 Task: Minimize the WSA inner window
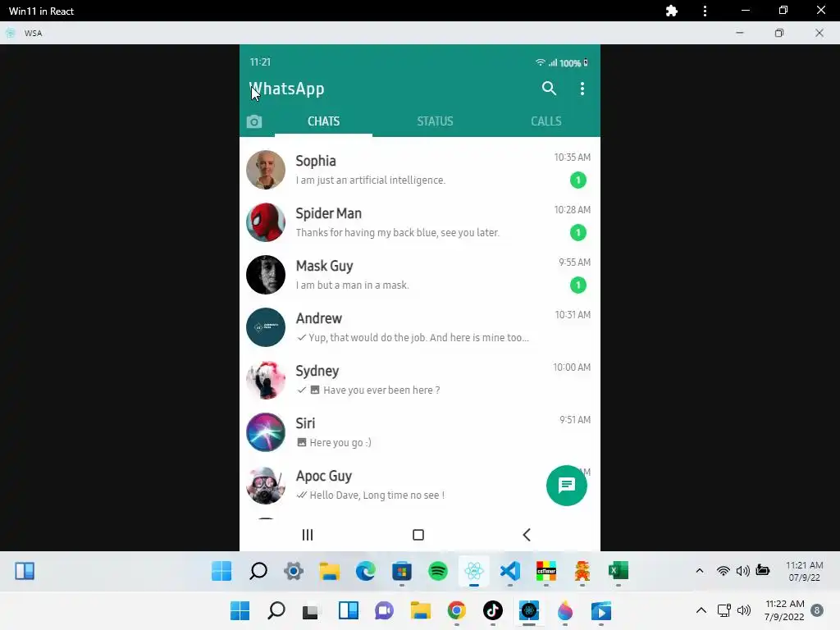[740, 33]
